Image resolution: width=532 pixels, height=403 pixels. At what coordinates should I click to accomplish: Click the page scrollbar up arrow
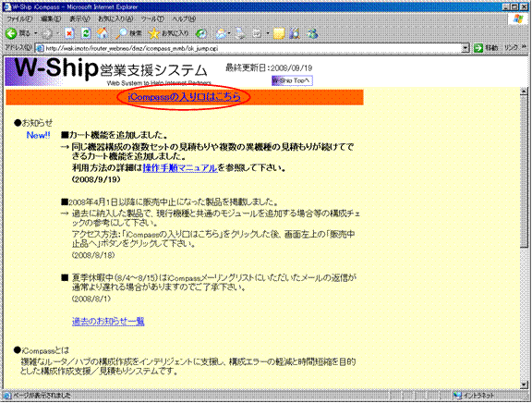[524, 91]
